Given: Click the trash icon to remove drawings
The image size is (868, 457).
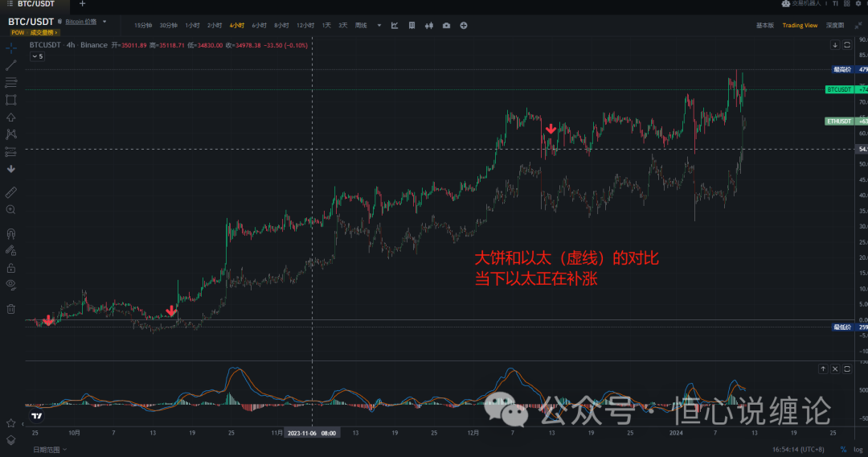Looking at the screenshot, I should [x=10, y=308].
